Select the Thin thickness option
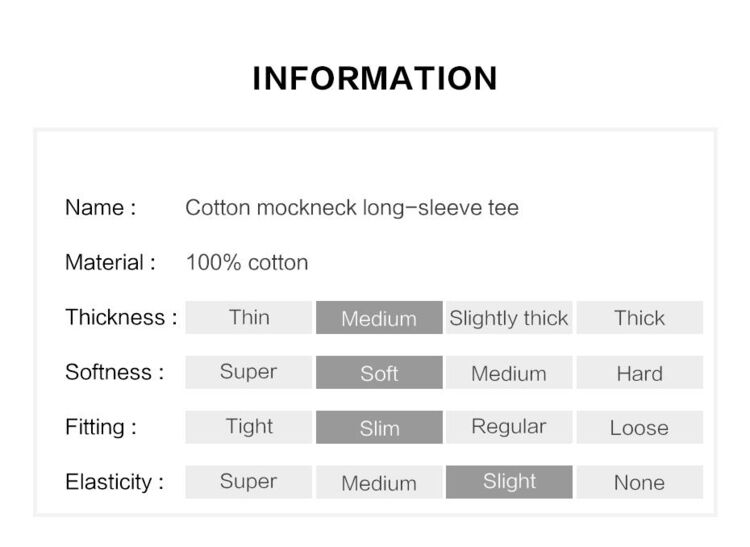 (x=249, y=317)
